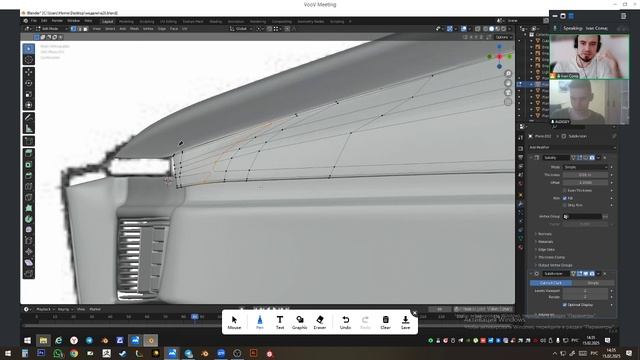The image size is (640, 360).
Task: Open the Modifiers properties tab wrench icon
Action: (x=520, y=203)
